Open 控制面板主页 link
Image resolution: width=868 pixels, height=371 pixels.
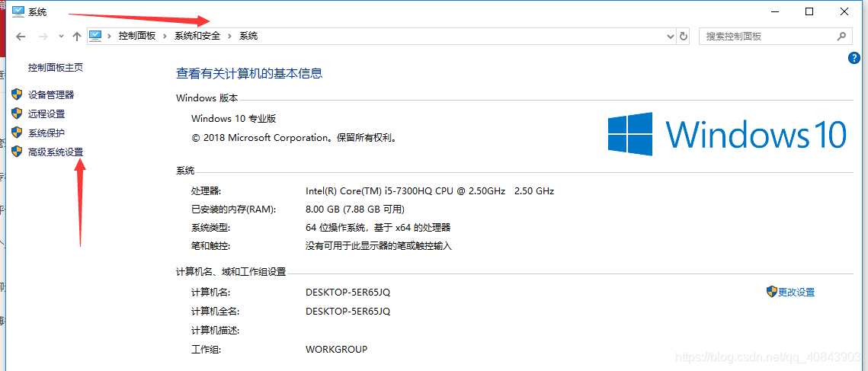[x=56, y=68]
